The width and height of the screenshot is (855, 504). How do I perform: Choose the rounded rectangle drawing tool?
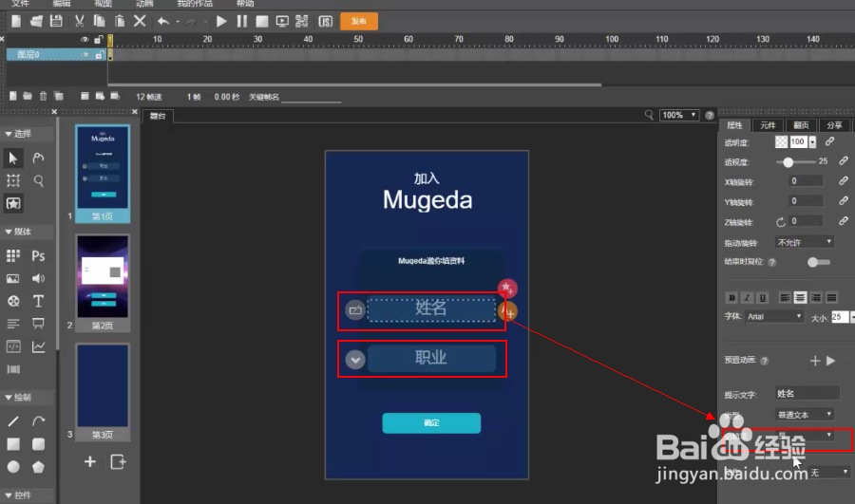click(x=38, y=444)
